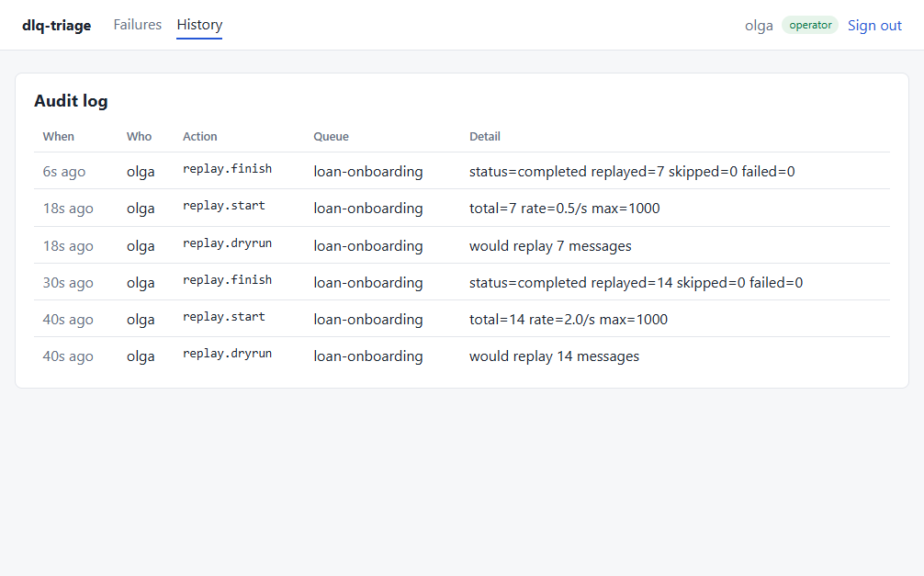Click the Queue column header
This screenshot has width=924, height=576.
coord(332,136)
